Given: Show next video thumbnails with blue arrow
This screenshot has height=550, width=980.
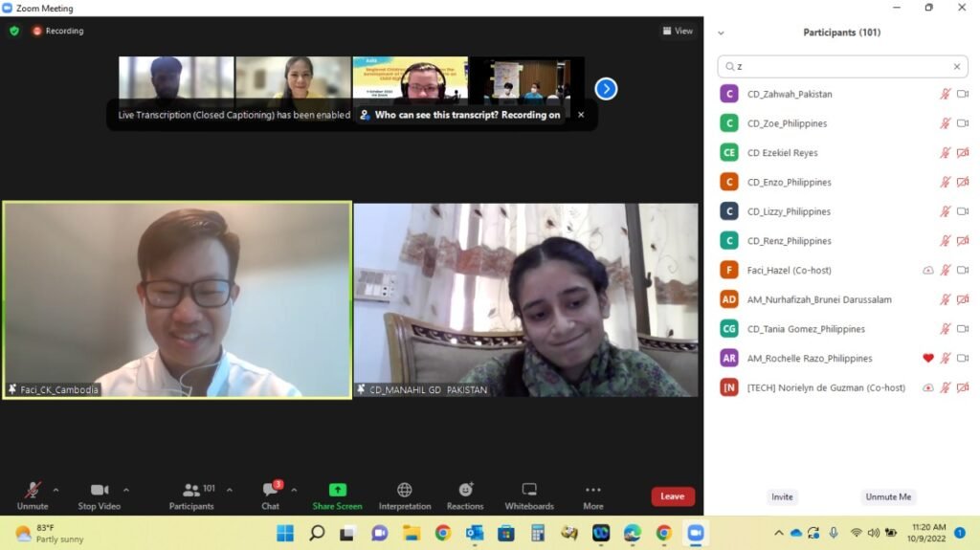Looking at the screenshot, I should (x=606, y=89).
